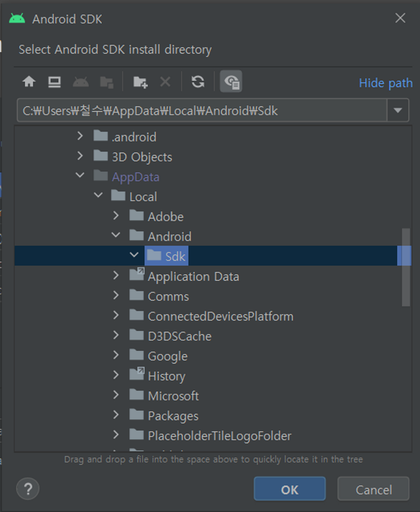Click the Delete (X) toolbar icon
This screenshot has width=420, height=512.
(x=165, y=81)
